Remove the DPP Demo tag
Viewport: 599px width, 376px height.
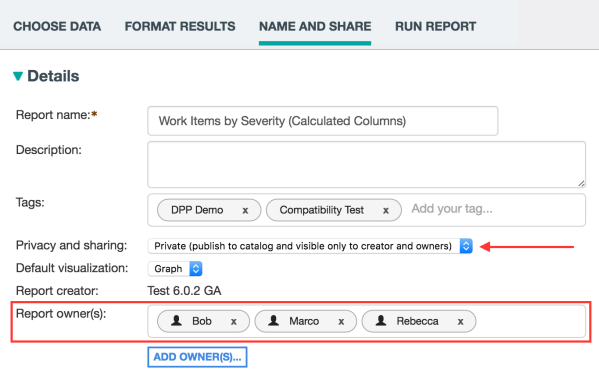(x=245, y=210)
